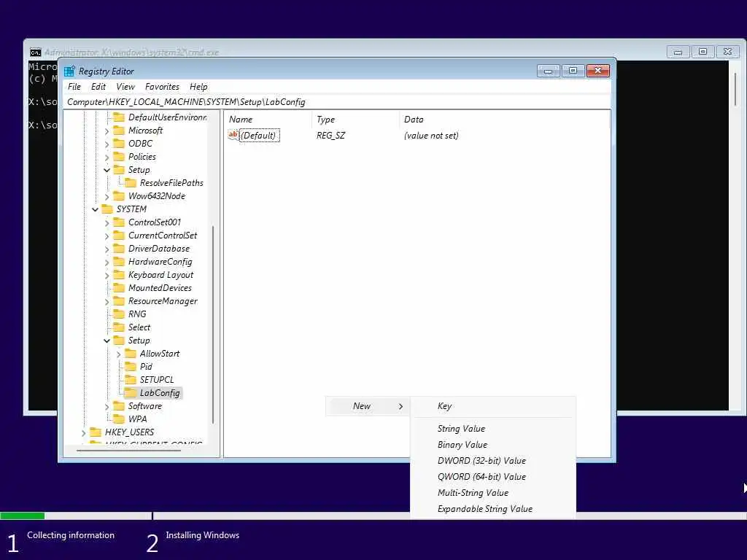Collapse the Setup key under SYSTEM
The width and height of the screenshot is (747, 560).
pyautogui.click(x=107, y=341)
